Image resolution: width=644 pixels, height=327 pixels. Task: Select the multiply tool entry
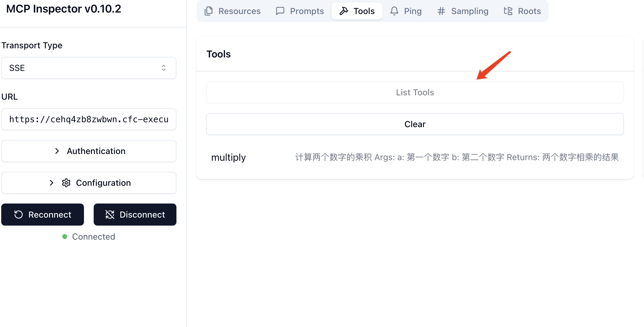229,157
